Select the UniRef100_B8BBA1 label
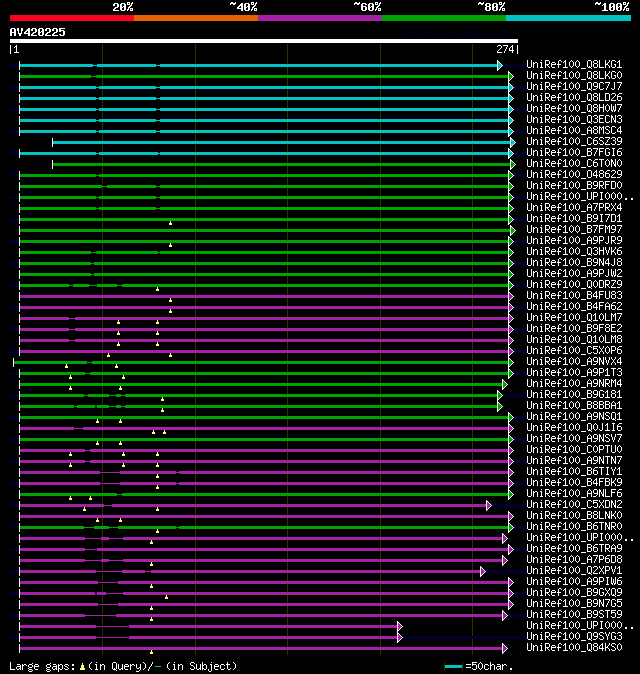 (x=574, y=406)
